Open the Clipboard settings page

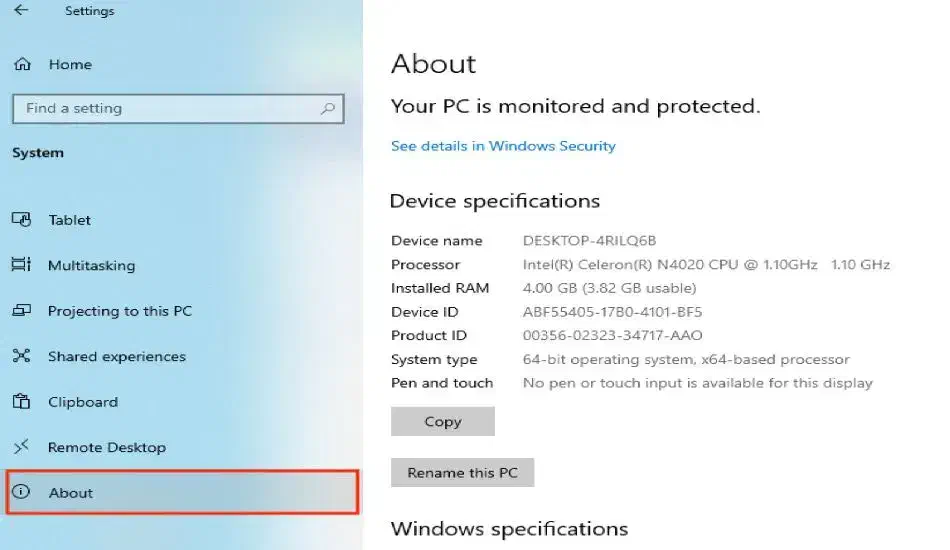click(83, 402)
